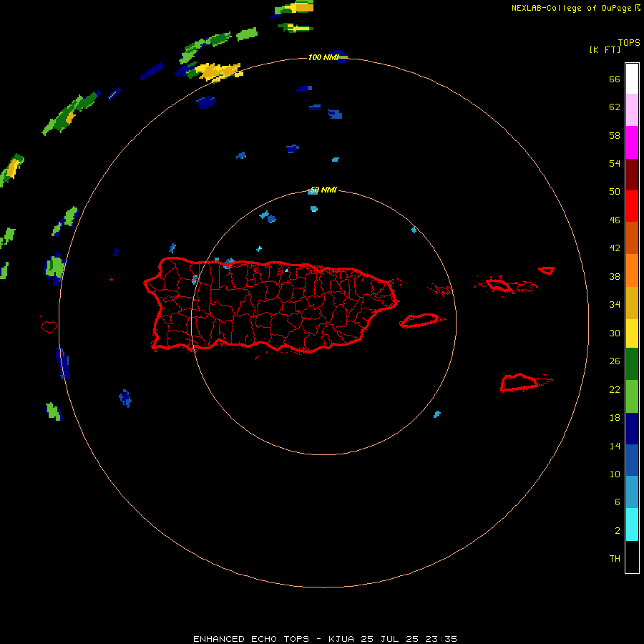Click the ENHANCED ECHO TOPS title text
The image size is (644, 644).
251,639
